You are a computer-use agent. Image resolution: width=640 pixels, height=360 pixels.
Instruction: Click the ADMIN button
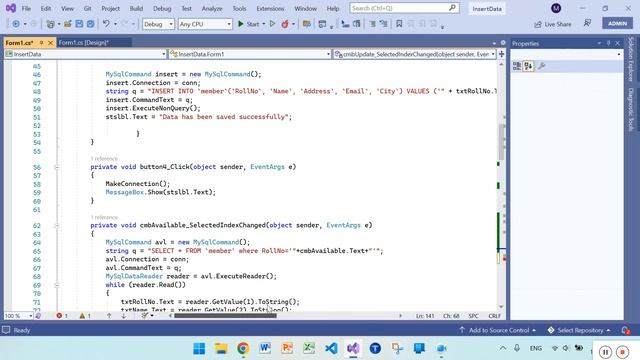click(x=617, y=23)
